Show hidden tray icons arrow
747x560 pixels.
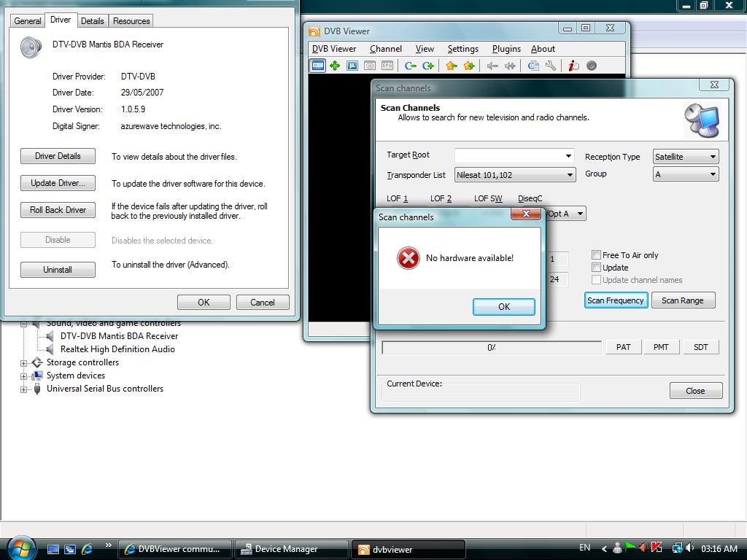click(x=604, y=548)
